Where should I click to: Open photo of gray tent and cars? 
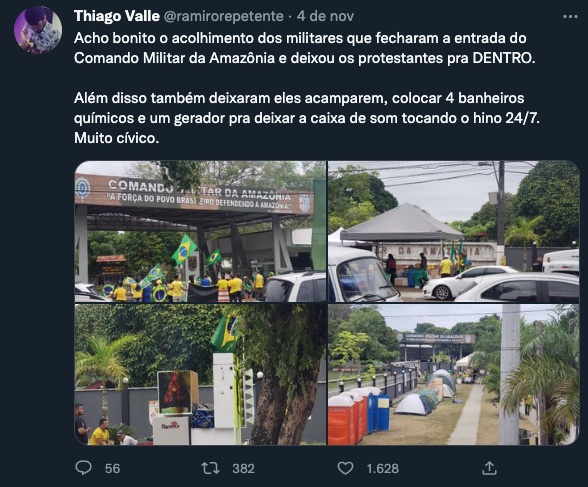click(454, 232)
